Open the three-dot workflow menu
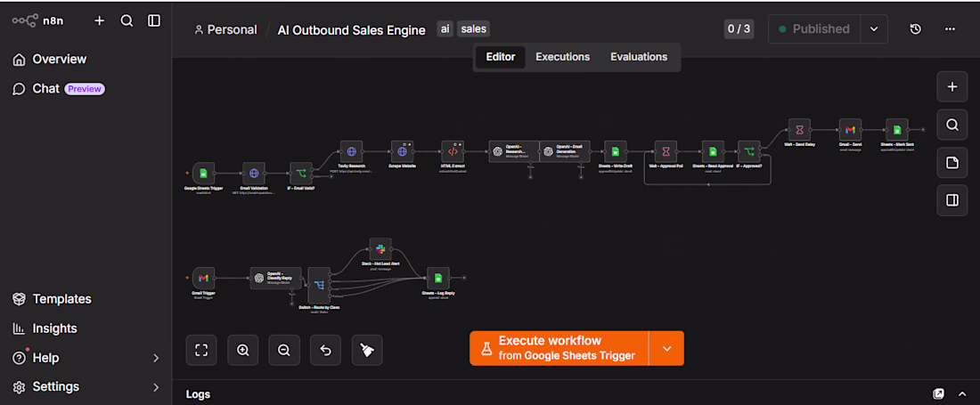 950,29
